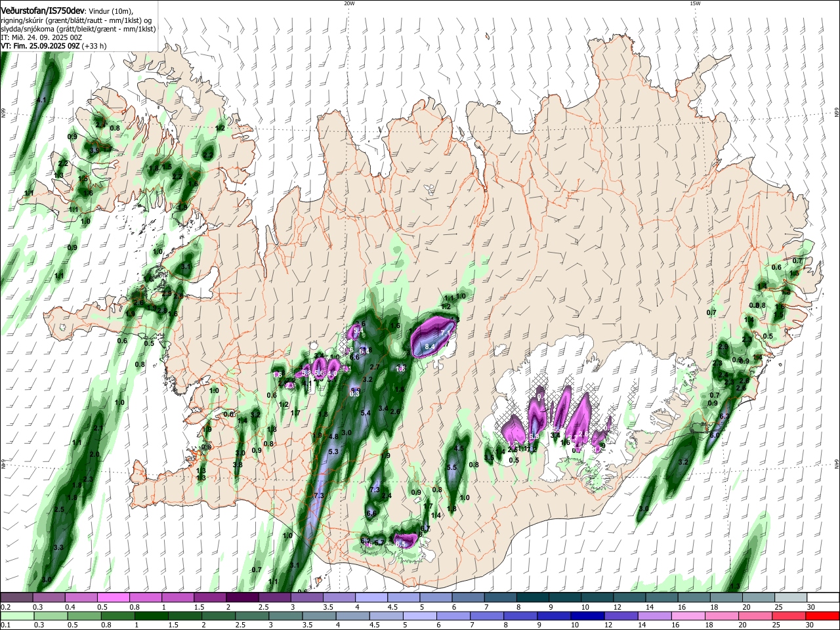This screenshot has height=630, width=840.
Task: Click the 20W longitude label at top
Action: click(349, 3)
